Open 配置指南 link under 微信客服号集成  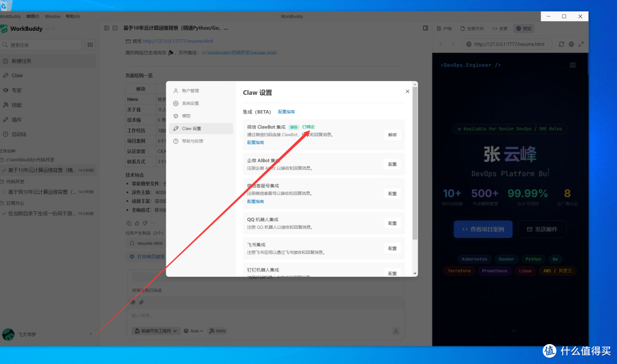tap(255, 201)
